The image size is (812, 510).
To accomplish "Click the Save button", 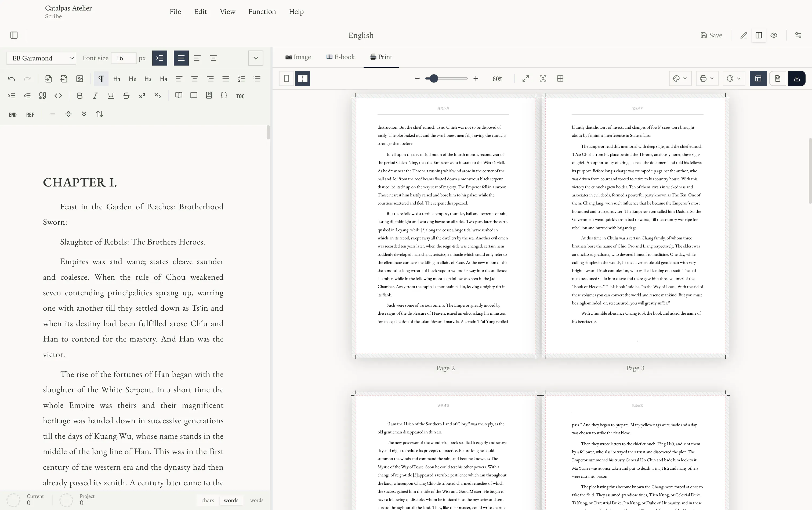I will click(711, 35).
